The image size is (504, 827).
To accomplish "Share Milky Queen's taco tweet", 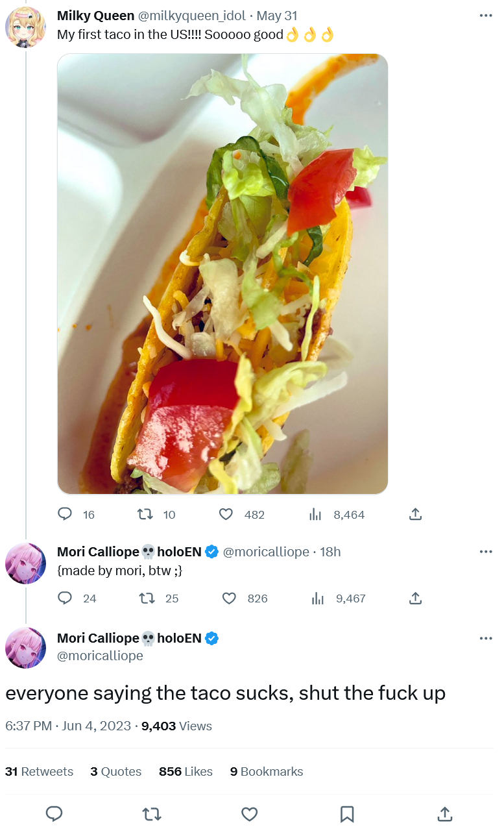I will 416,514.
